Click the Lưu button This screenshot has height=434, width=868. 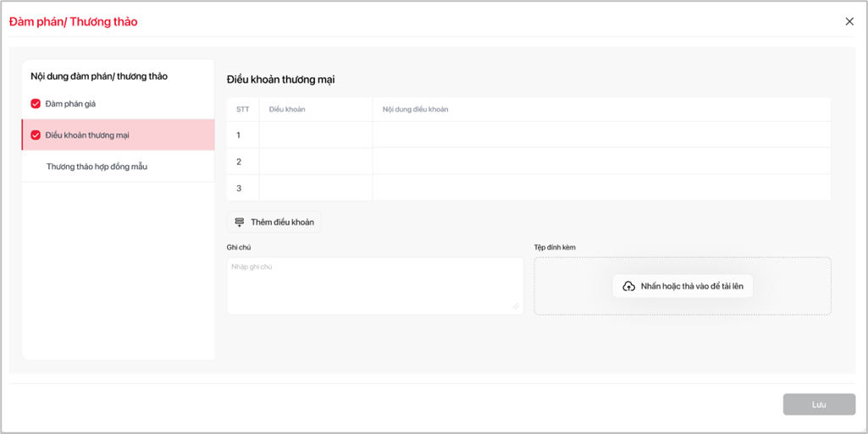818,404
